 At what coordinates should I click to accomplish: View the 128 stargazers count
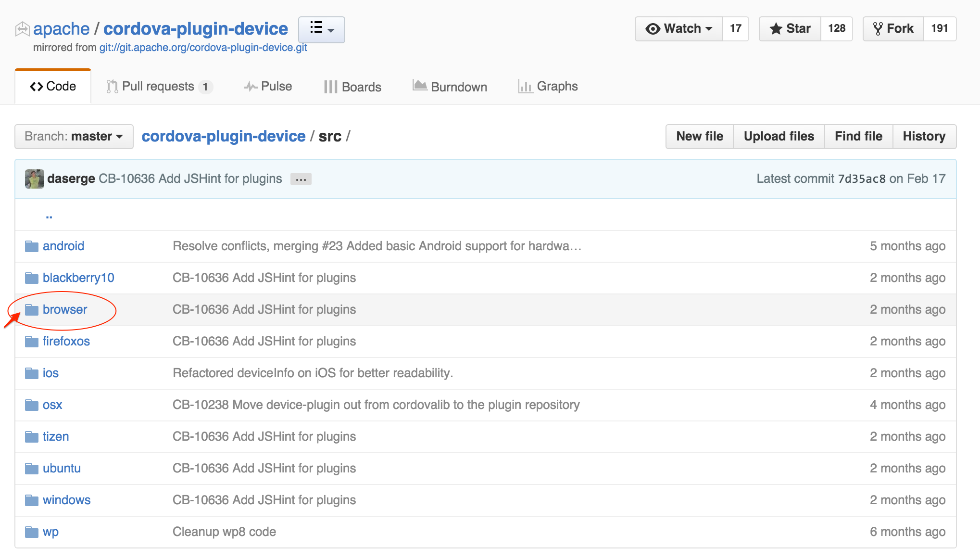point(837,29)
